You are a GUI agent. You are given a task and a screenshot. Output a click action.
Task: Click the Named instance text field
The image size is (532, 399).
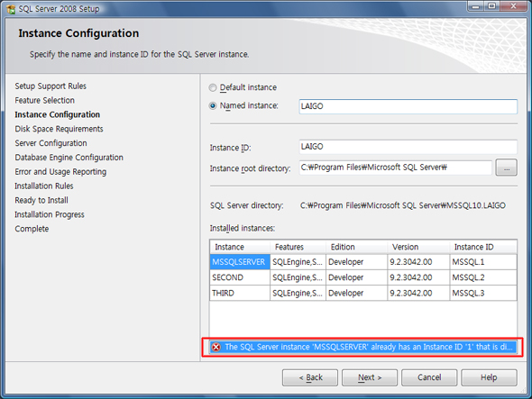coord(408,106)
